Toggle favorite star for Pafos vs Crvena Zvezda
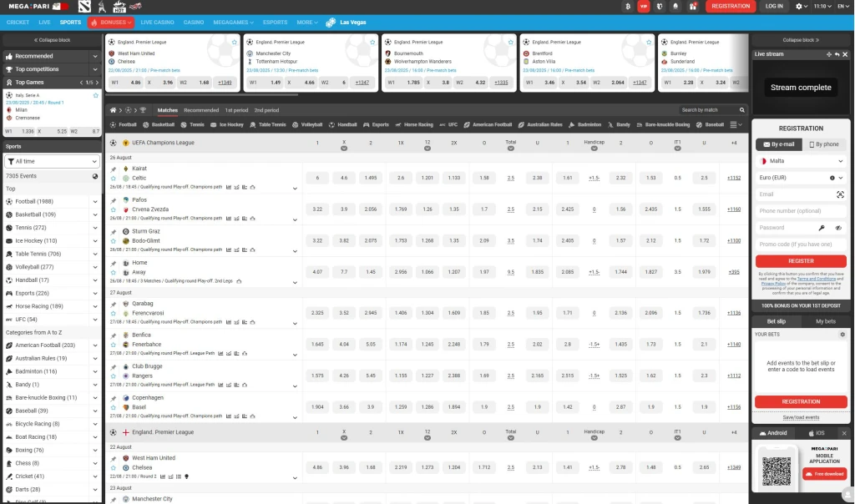Screen dimensions: 855x504 pos(114,209)
